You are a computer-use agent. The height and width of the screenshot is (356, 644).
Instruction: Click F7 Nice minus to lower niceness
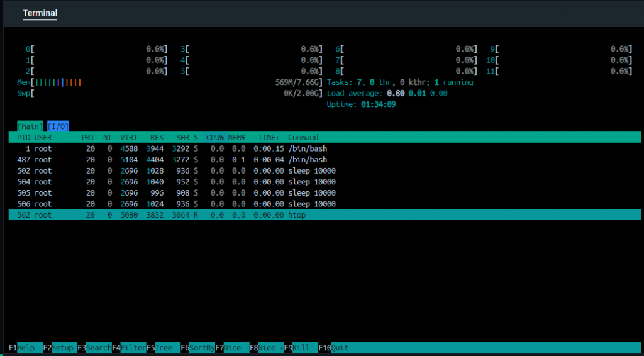coord(233,348)
